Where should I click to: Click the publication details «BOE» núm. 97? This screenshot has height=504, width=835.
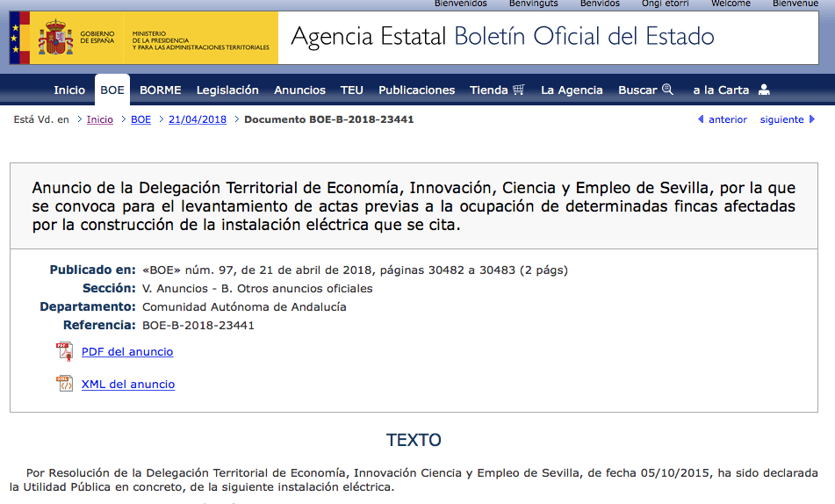point(355,270)
